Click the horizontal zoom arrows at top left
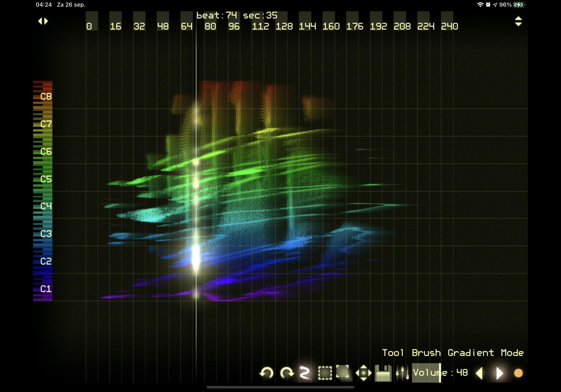Image resolution: width=561 pixels, height=392 pixels. tap(43, 21)
